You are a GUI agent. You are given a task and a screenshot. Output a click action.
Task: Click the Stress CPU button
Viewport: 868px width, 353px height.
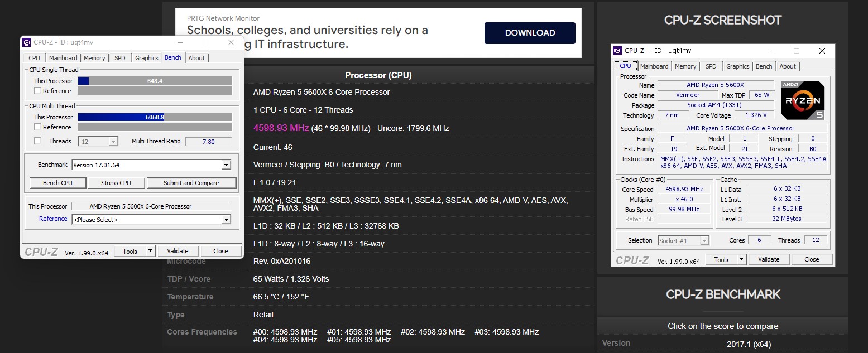[116, 183]
